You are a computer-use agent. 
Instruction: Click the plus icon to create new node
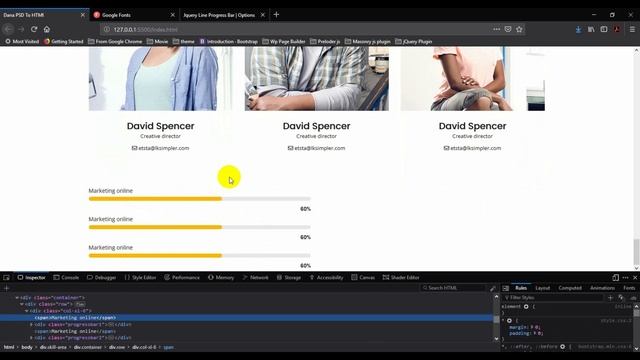pyautogui.click(x=6, y=288)
